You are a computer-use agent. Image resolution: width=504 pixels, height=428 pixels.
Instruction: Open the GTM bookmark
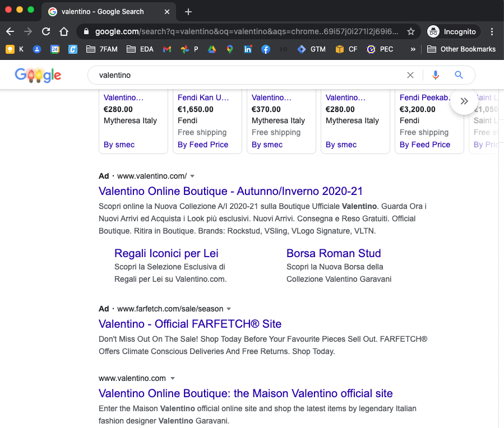pos(312,49)
